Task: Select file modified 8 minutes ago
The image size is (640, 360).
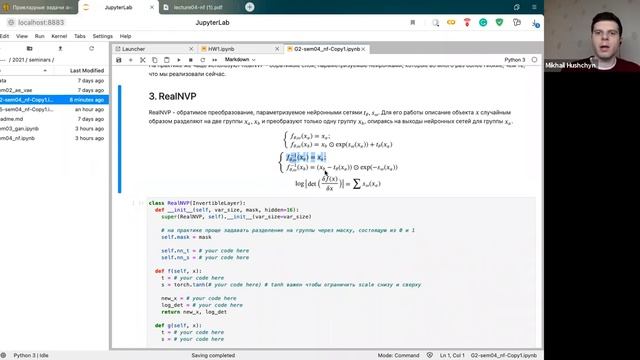Action: (54, 100)
